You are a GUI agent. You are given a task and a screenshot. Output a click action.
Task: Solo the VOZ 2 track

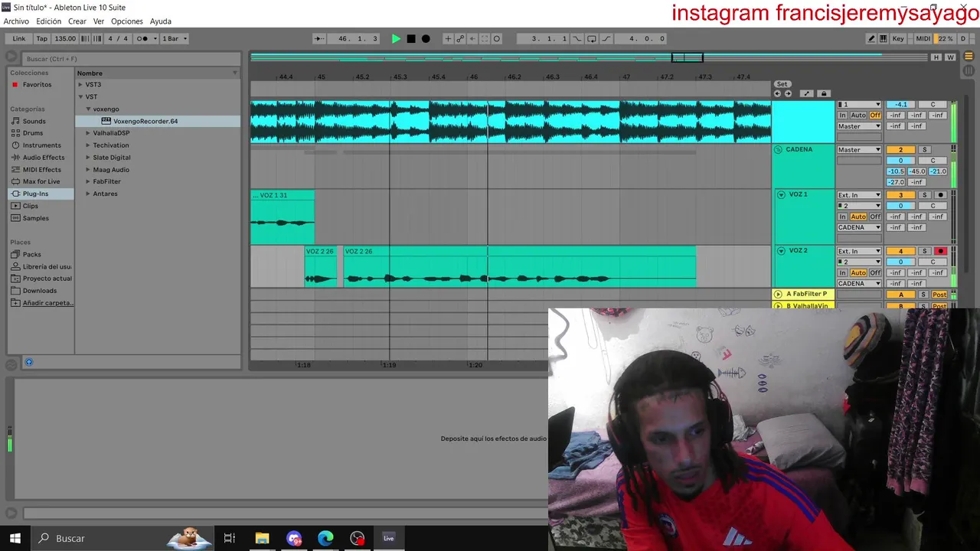(924, 251)
